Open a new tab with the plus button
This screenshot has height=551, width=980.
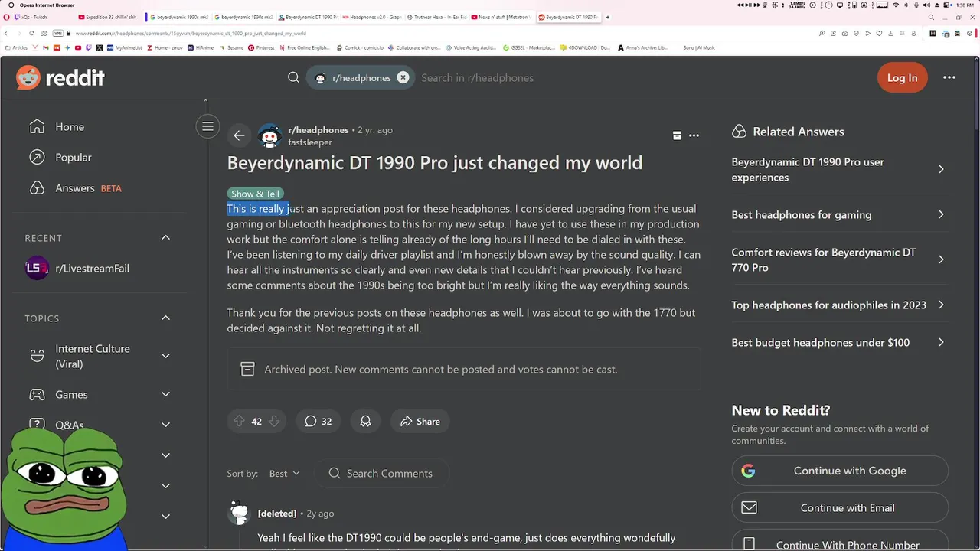(x=608, y=17)
